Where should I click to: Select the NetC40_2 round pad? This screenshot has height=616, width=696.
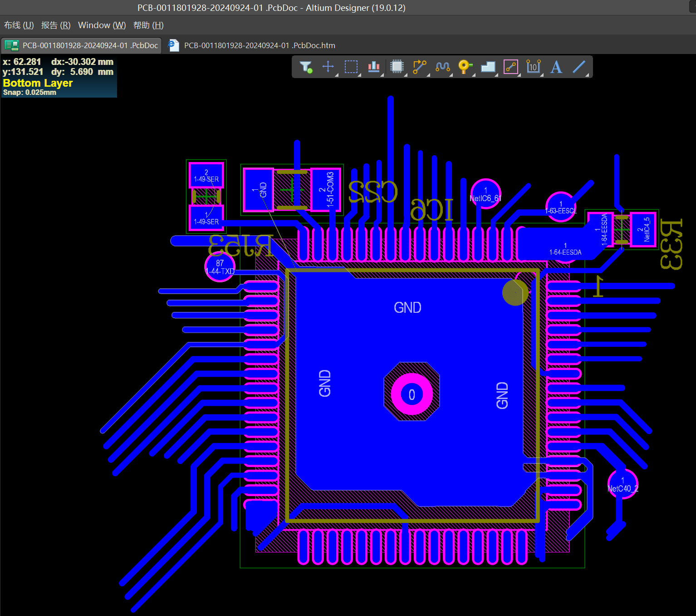click(622, 484)
